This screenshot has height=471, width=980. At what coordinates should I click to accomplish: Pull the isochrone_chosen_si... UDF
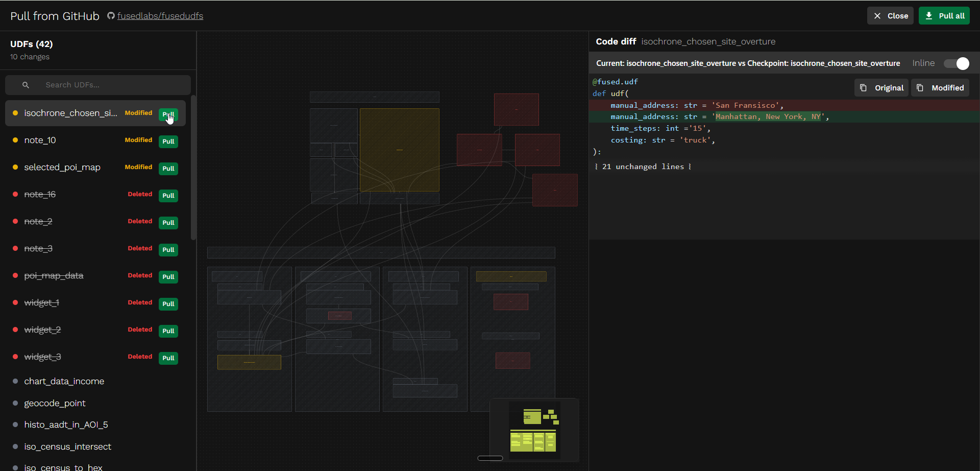(x=168, y=114)
